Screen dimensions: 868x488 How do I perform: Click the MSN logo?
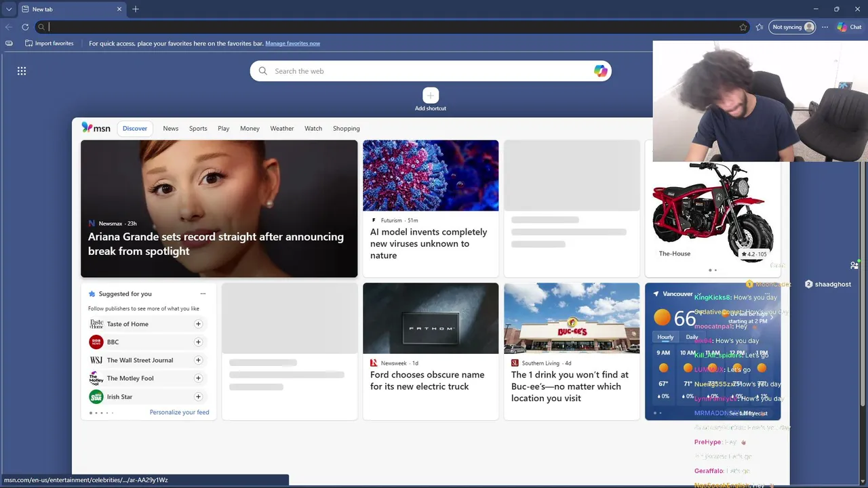coord(96,128)
